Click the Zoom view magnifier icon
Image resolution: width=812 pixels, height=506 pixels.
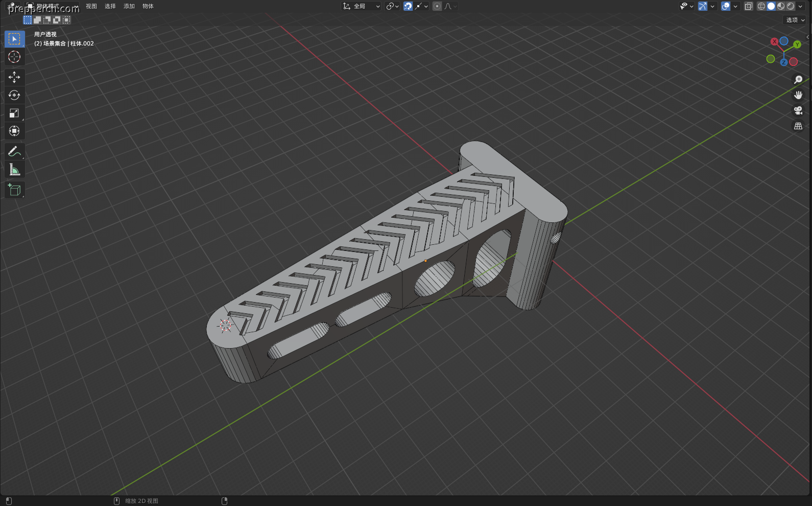click(x=798, y=80)
